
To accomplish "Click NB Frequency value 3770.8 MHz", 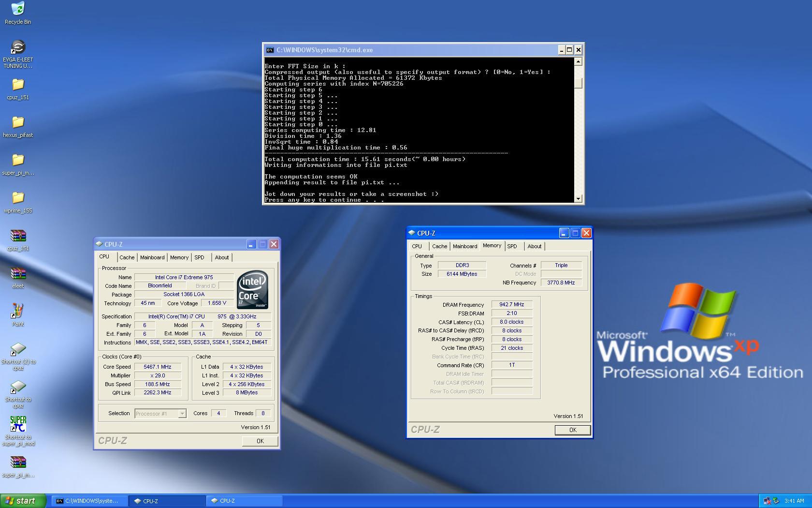I will (561, 283).
